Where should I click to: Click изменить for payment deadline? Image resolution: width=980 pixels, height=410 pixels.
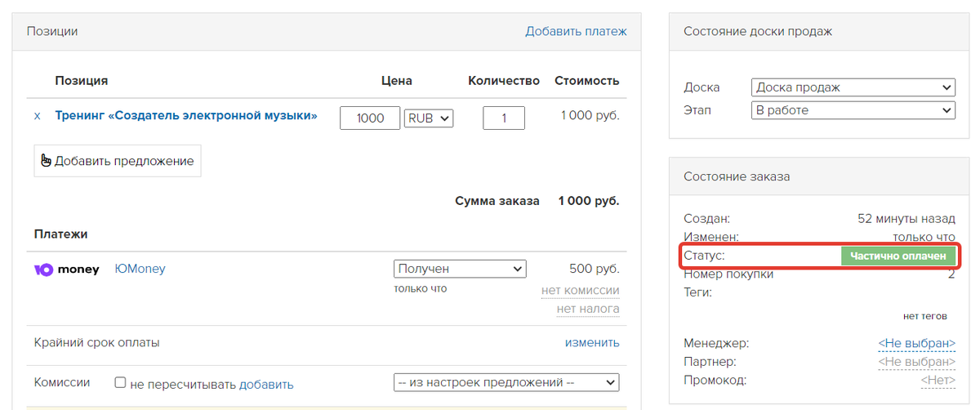592,343
